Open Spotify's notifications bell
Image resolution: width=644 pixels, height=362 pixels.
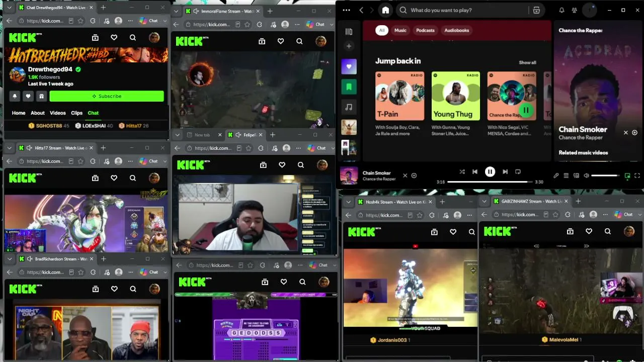click(561, 10)
